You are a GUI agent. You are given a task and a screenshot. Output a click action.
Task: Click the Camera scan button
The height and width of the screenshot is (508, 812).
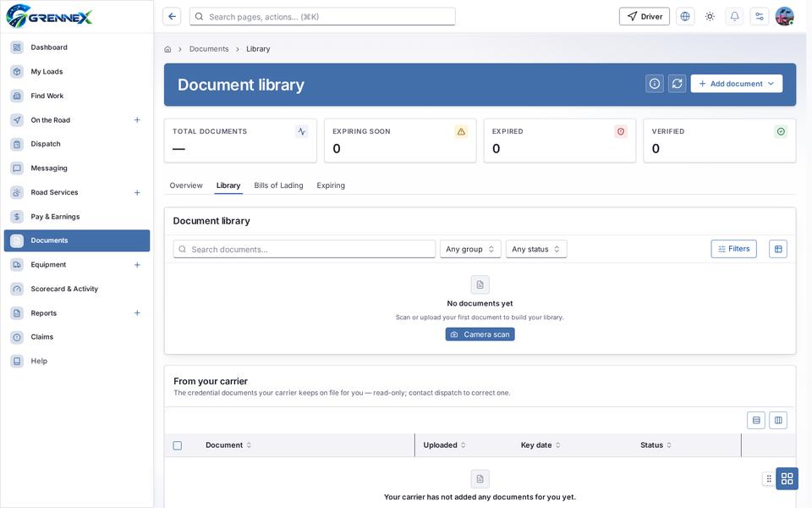tap(480, 334)
